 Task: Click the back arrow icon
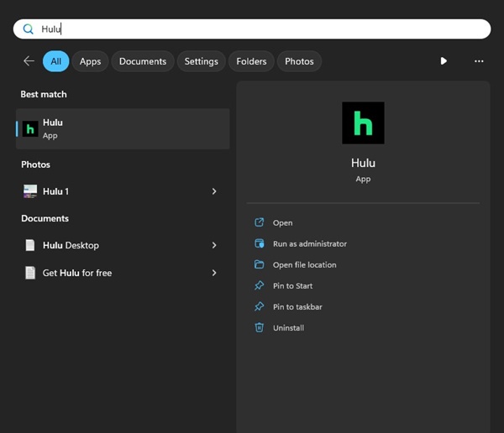pos(29,60)
